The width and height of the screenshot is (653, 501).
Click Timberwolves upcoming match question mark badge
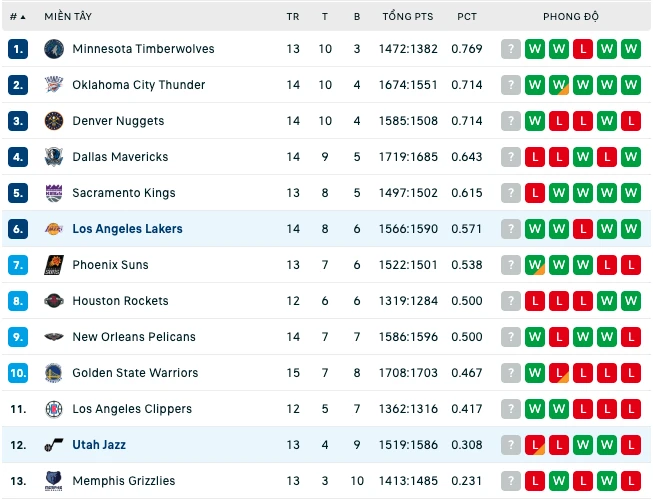(511, 49)
